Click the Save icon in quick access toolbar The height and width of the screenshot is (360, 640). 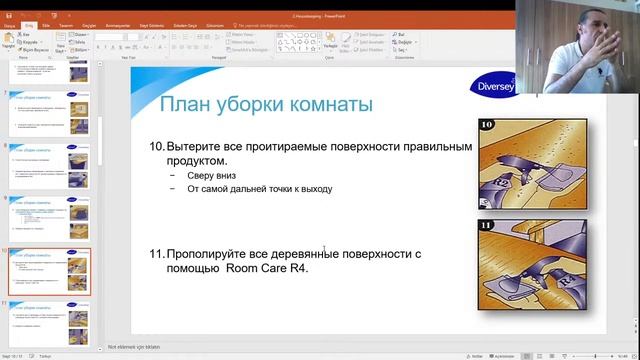pos(9,16)
